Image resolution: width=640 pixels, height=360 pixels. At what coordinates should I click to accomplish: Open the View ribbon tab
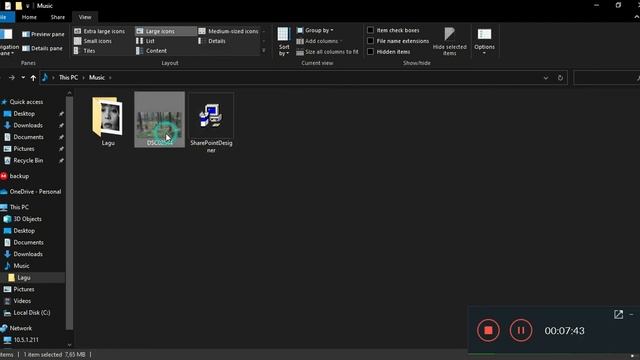click(x=85, y=17)
